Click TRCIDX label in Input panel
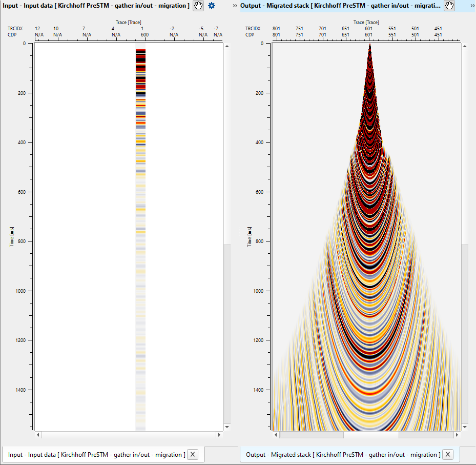 point(15,29)
